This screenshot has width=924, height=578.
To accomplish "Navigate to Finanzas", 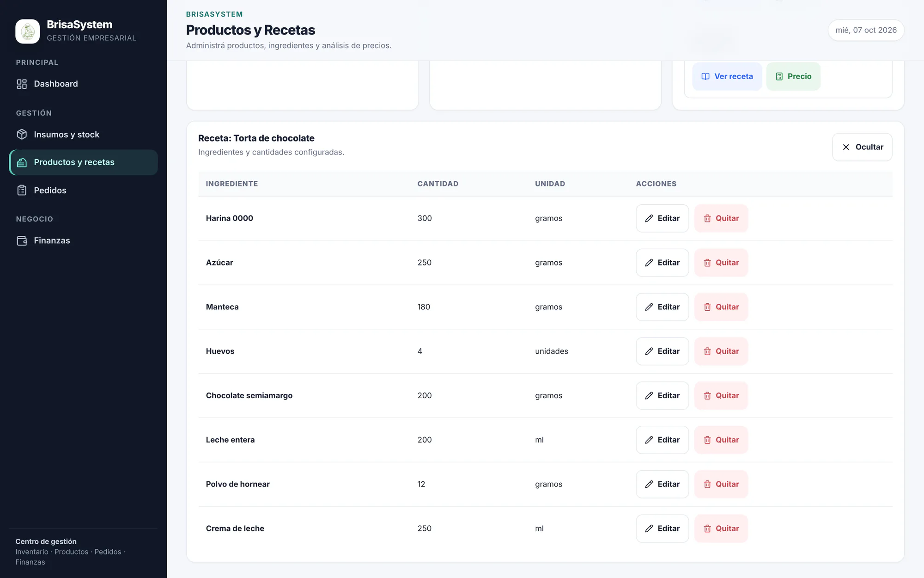I will tap(83, 240).
